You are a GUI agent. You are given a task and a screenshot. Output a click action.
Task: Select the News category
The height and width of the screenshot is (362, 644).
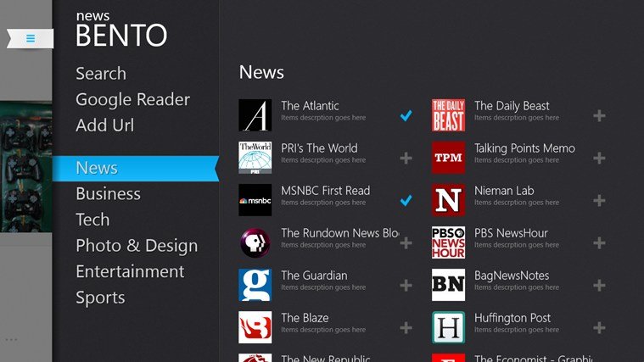coord(136,168)
